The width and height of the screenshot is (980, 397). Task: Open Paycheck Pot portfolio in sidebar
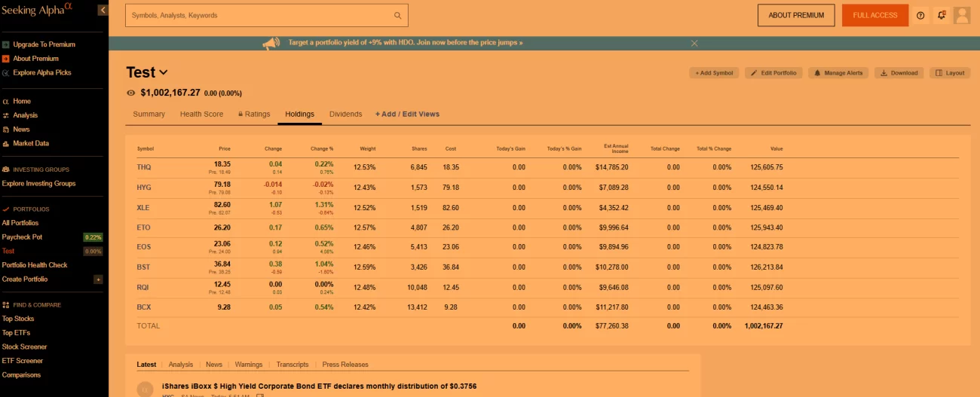(x=22, y=237)
